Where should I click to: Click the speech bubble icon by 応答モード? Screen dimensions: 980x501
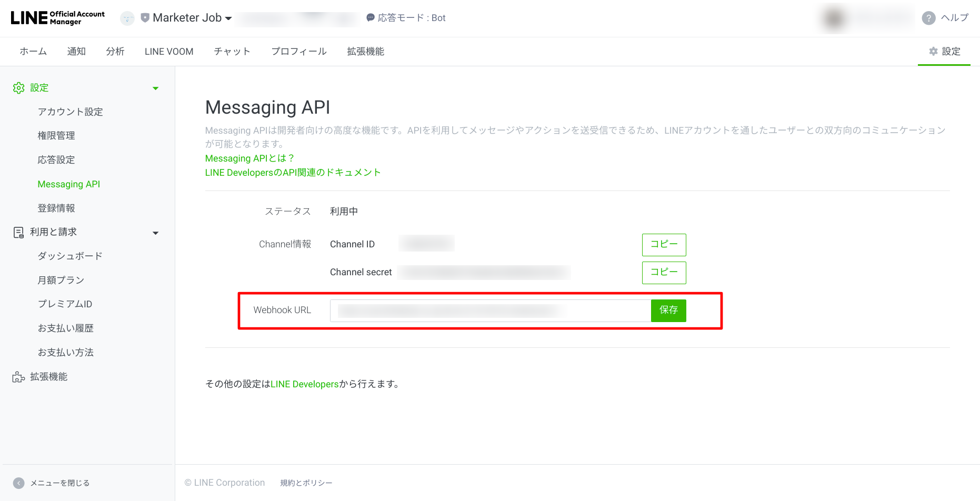click(371, 17)
